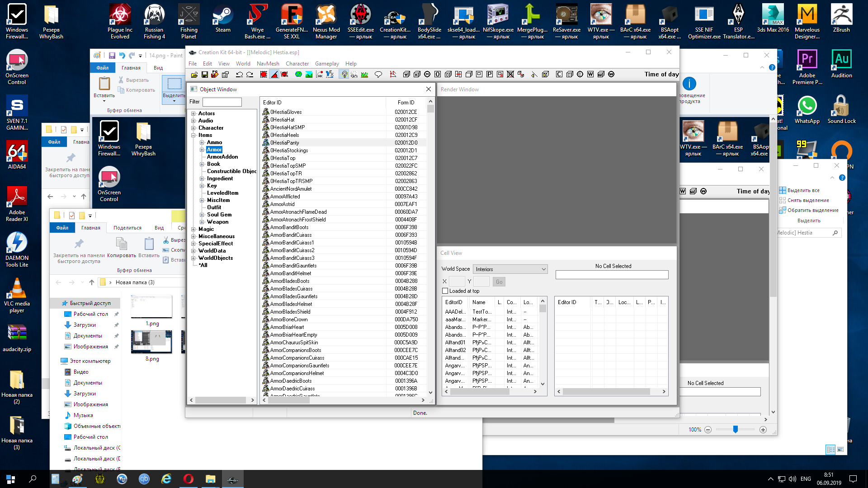Click the Save plugin floppy icon
Screen dimensions: 868x488
pyautogui.click(x=205, y=75)
